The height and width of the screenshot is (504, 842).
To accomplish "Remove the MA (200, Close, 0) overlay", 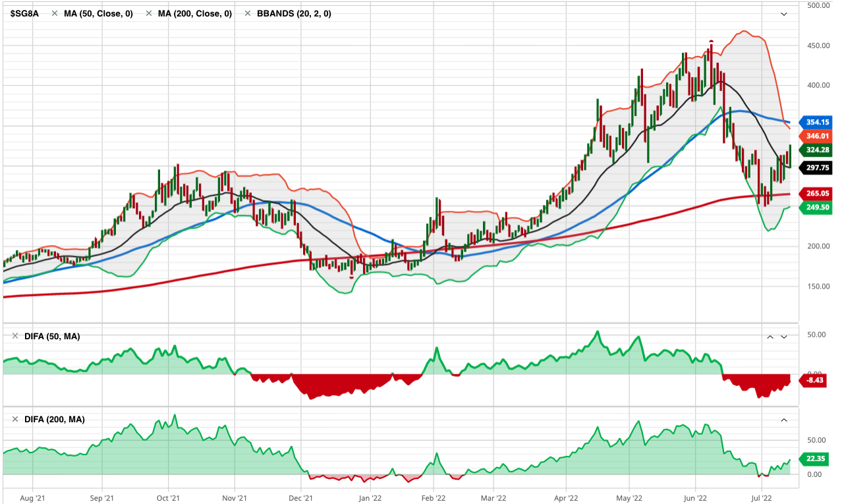I will click(x=148, y=14).
